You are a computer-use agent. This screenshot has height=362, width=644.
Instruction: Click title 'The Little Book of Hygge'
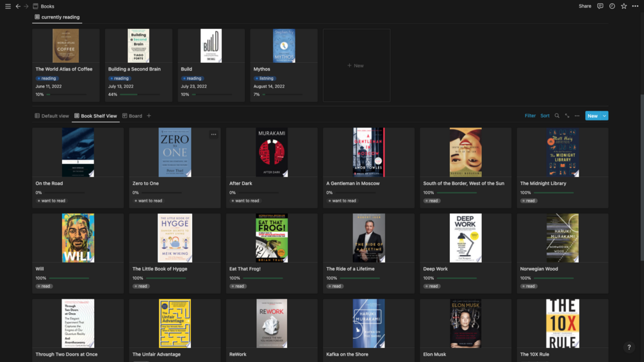[x=160, y=269]
